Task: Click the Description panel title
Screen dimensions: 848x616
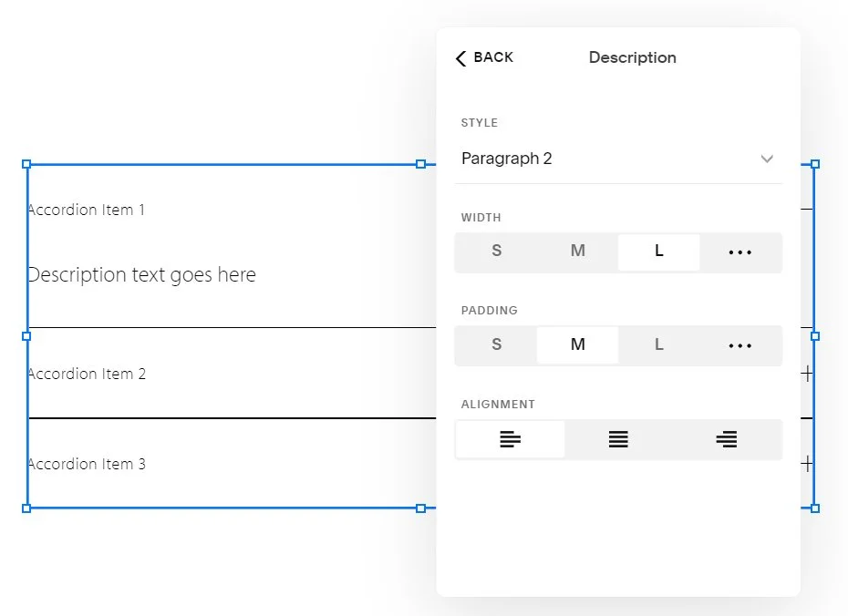Action: (632, 57)
